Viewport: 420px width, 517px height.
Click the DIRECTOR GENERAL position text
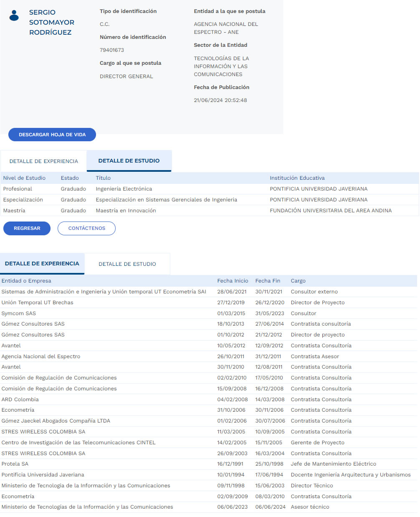point(127,76)
